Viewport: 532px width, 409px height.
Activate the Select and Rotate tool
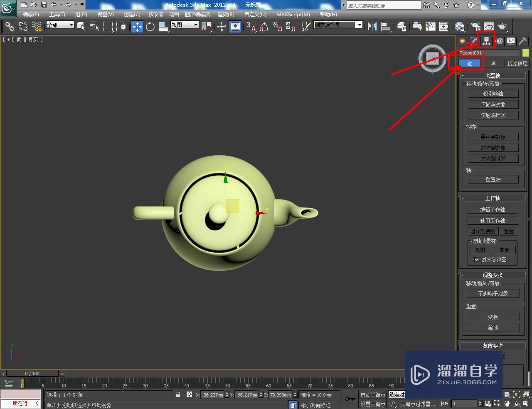150,27
